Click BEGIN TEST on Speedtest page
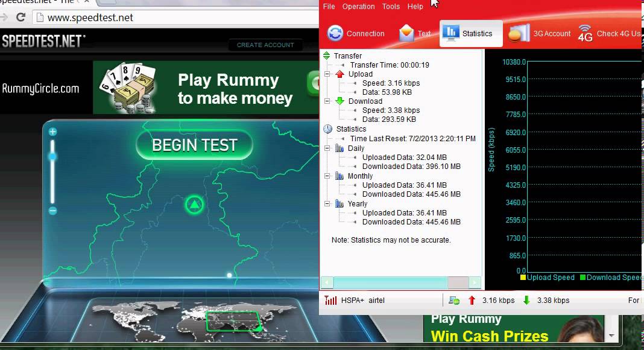Viewport: 644px width, 350px height. tap(194, 145)
